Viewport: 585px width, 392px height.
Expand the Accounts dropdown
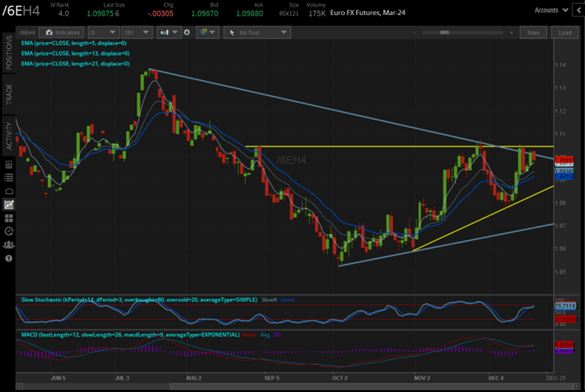(550, 10)
